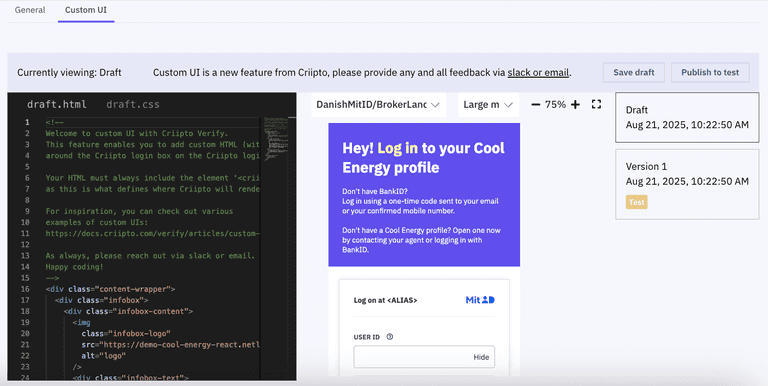
Task: Open the DanishMitID/BrokerLanding dropdown
Action: 378,105
